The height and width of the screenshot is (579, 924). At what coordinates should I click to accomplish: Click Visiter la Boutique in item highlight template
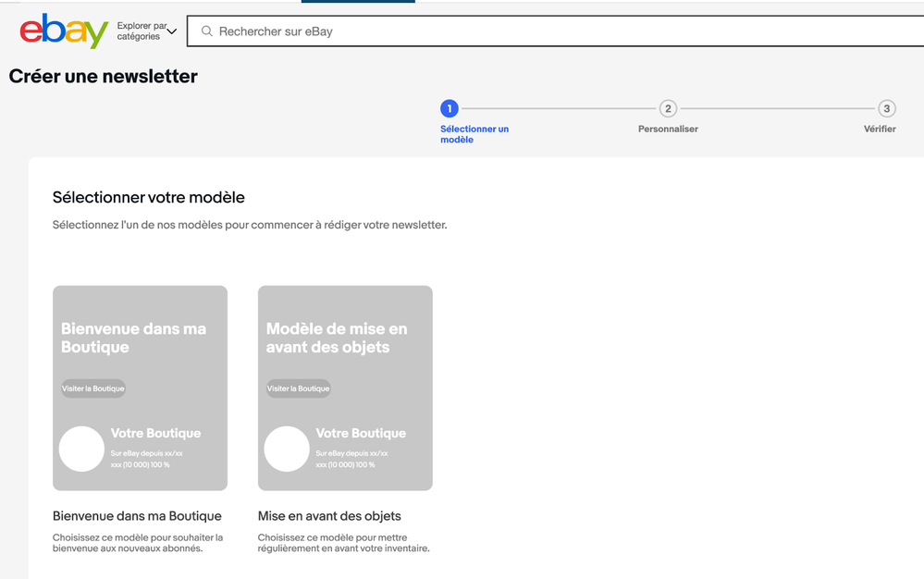click(298, 388)
